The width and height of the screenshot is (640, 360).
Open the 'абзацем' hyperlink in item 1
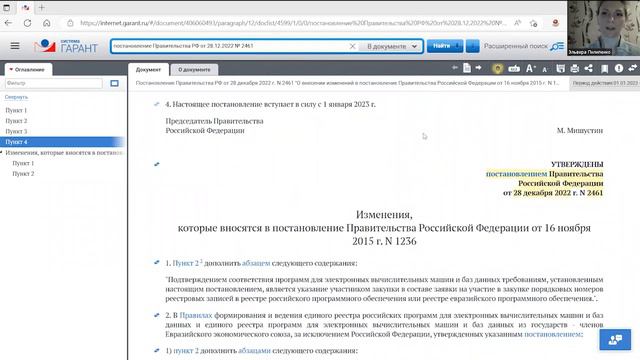256,263
